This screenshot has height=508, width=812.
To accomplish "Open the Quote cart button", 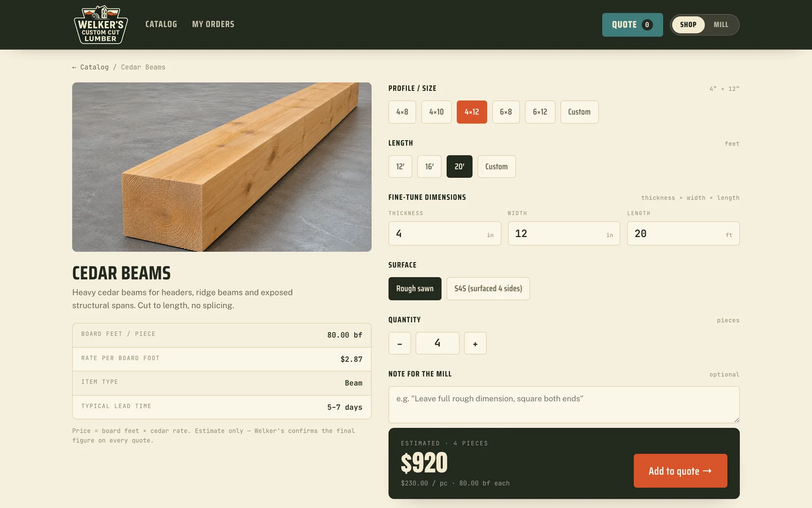I will [632, 25].
